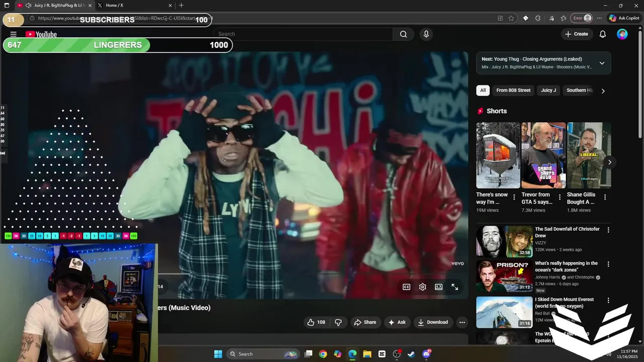Open the media control icon in Edge toolbar
The height and width of the screenshot is (362, 644).
tap(552, 18)
